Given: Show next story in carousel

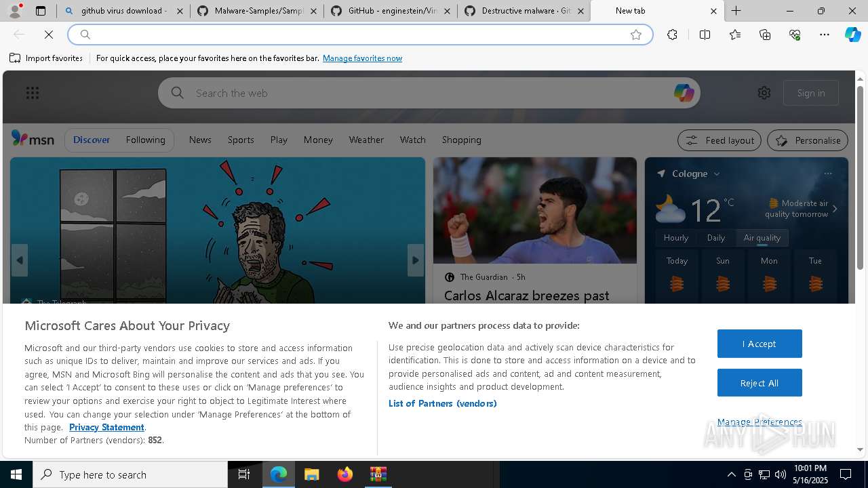Looking at the screenshot, I should point(416,260).
